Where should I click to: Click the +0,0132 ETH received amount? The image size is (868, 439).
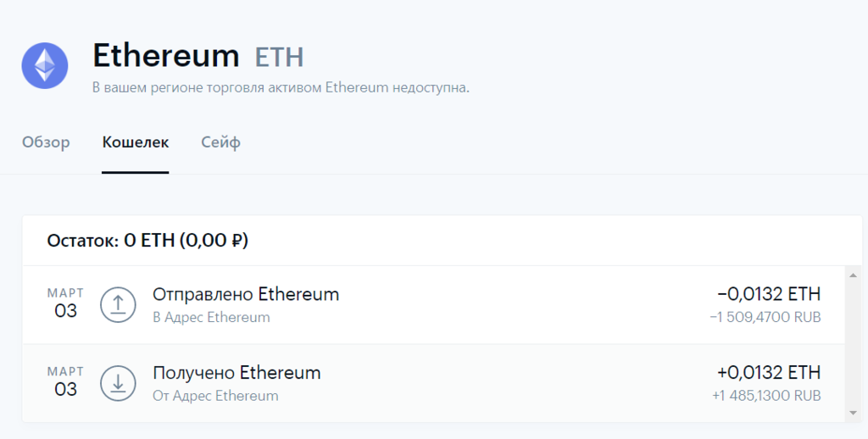769,373
